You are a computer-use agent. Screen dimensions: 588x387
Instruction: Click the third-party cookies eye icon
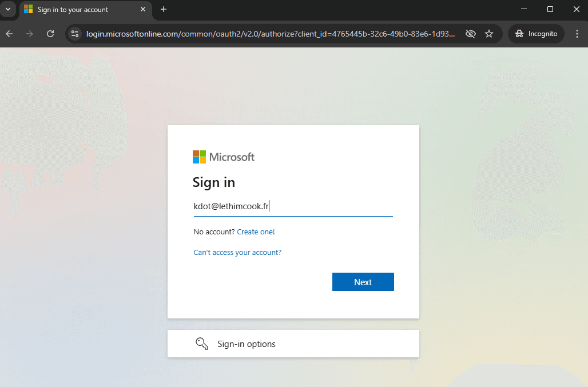point(470,34)
